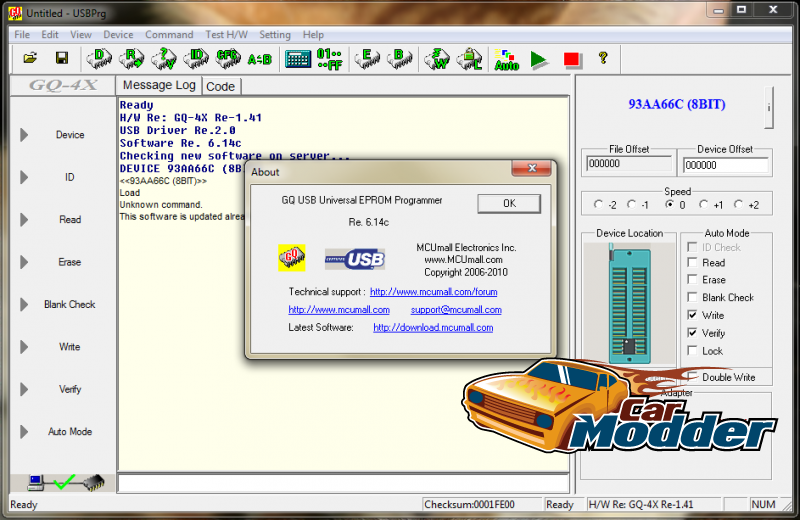Image resolution: width=800 pixels, height=520 pixels.
Task: Open the download.mcumall.com link
Action: coord(433,328)
